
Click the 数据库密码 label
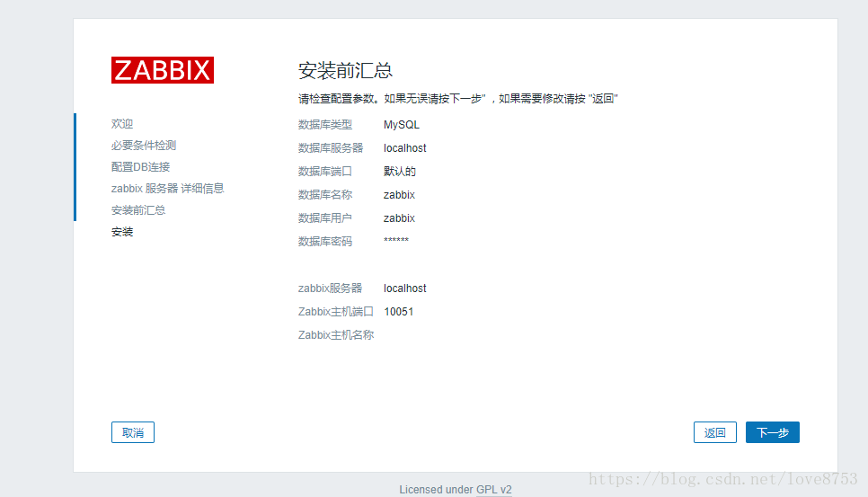coord(325,241)
